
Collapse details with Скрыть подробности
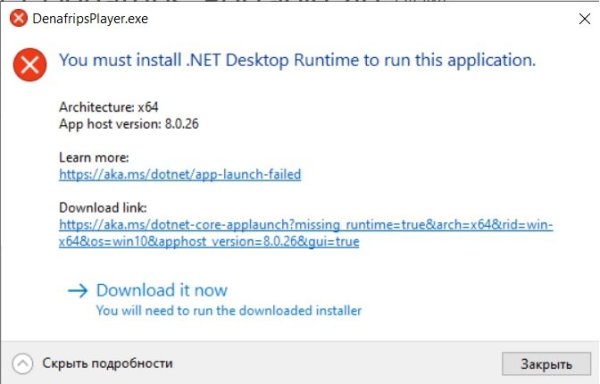[x=107, y=363]
